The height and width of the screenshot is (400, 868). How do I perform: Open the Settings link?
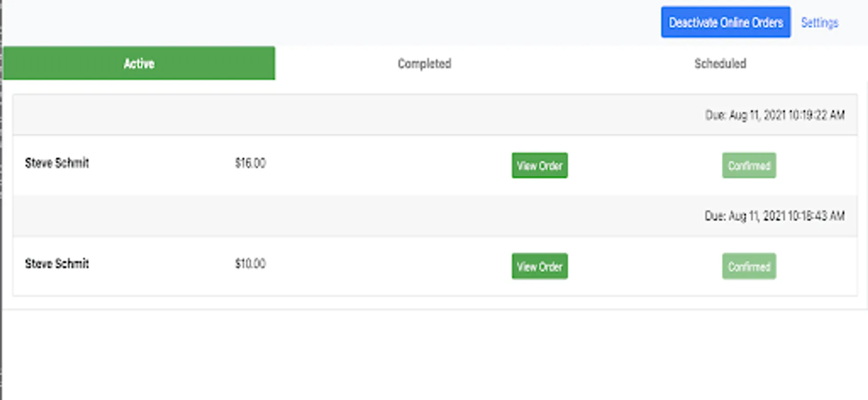tap(819, 23)
